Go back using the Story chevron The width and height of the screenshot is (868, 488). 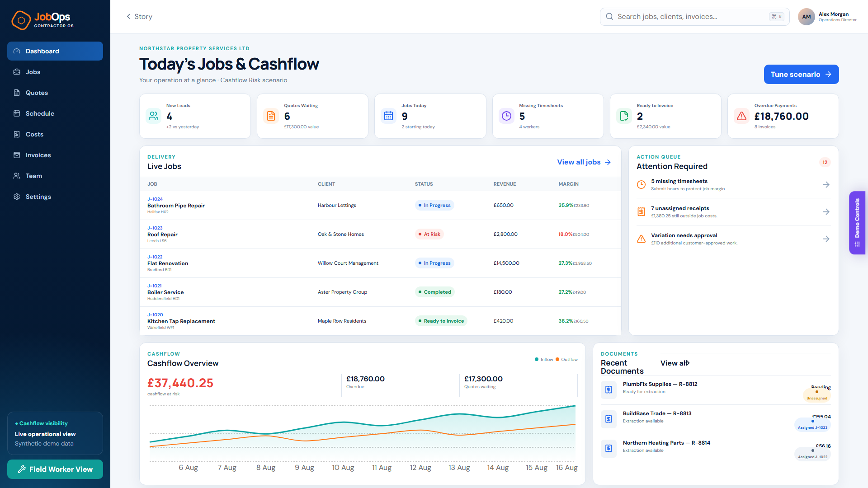point(128,16)
